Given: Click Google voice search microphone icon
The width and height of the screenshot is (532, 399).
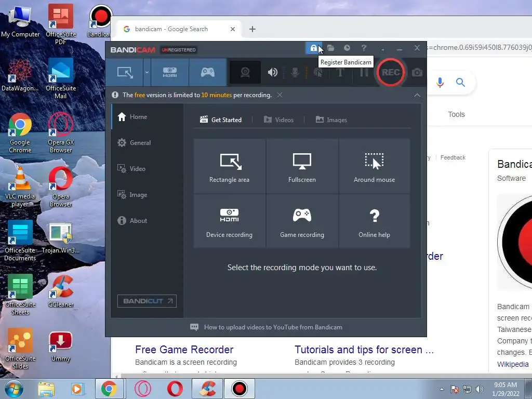Looking at the screenshot, I should [440, 82].
